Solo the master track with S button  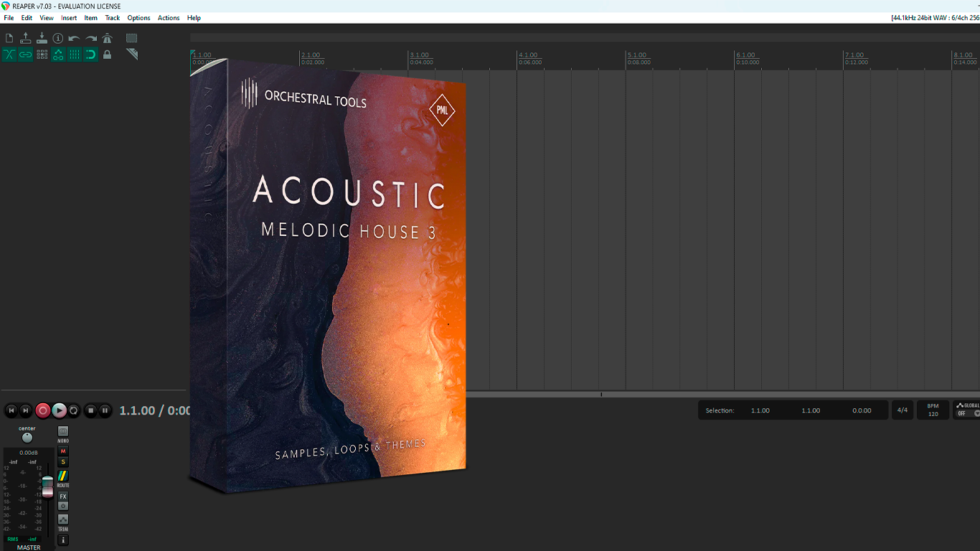[x=63, y=462]
